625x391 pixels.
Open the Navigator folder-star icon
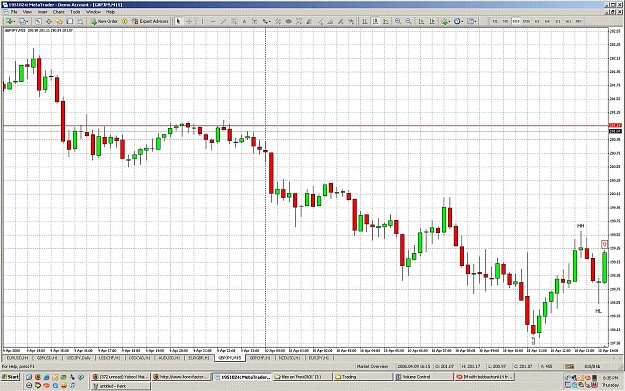point(59,22)
